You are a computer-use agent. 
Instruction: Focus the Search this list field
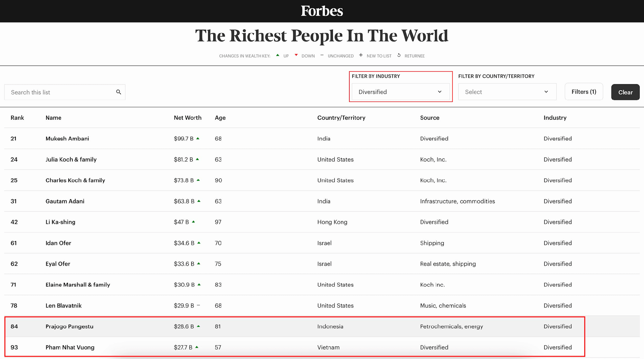(65, 92)
